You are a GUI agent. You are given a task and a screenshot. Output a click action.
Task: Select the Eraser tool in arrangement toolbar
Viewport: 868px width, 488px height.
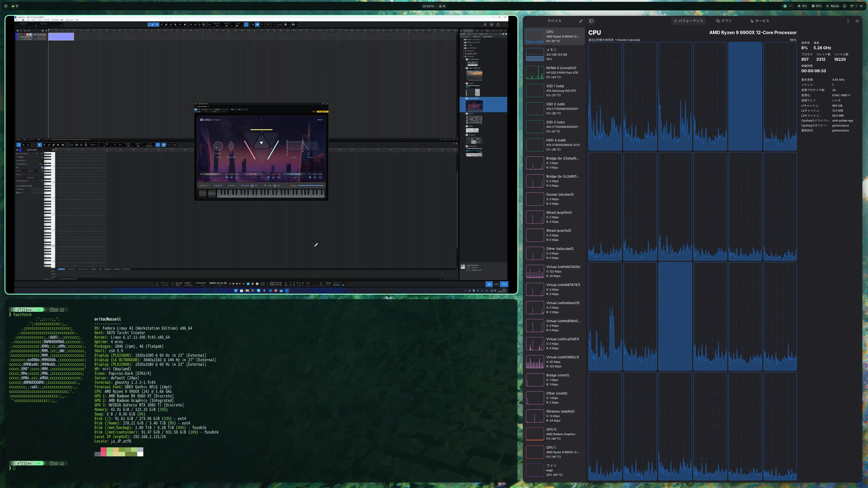166,25
